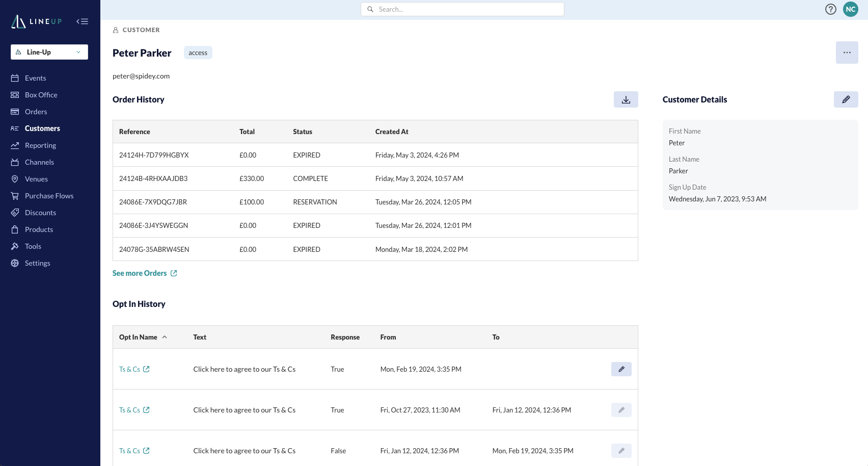Screen dimensions: 868x466
Task: Open order 24124B-4RHXAAJDB3
Action: 153,178
